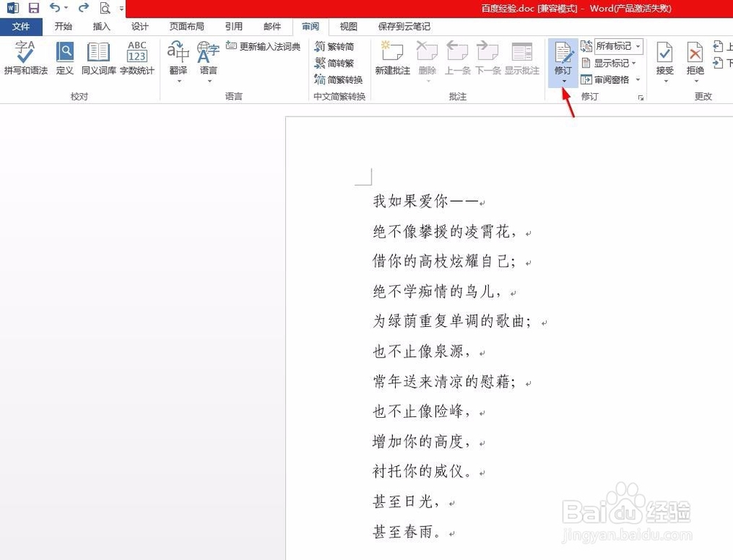Click the line 也不止像险峰
Viewport: 733px width, 560px height.
coord(421,411)
